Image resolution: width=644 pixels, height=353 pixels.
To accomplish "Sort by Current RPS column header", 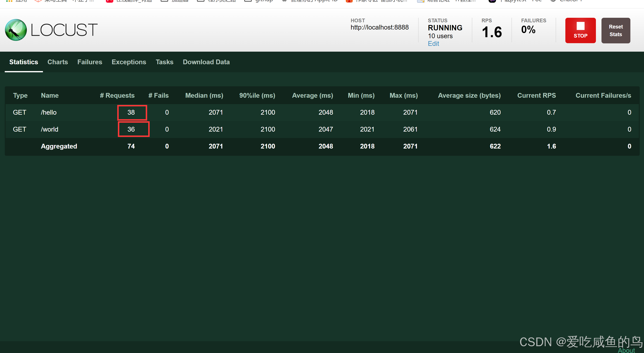I will click(536, 96).
